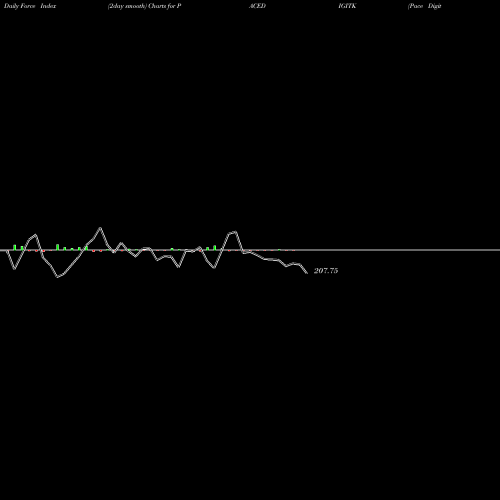Click the '(2day smooth) Charts for P' text
Screen dimensions: 500x500
pyautogui.click(x=144, y=6)
